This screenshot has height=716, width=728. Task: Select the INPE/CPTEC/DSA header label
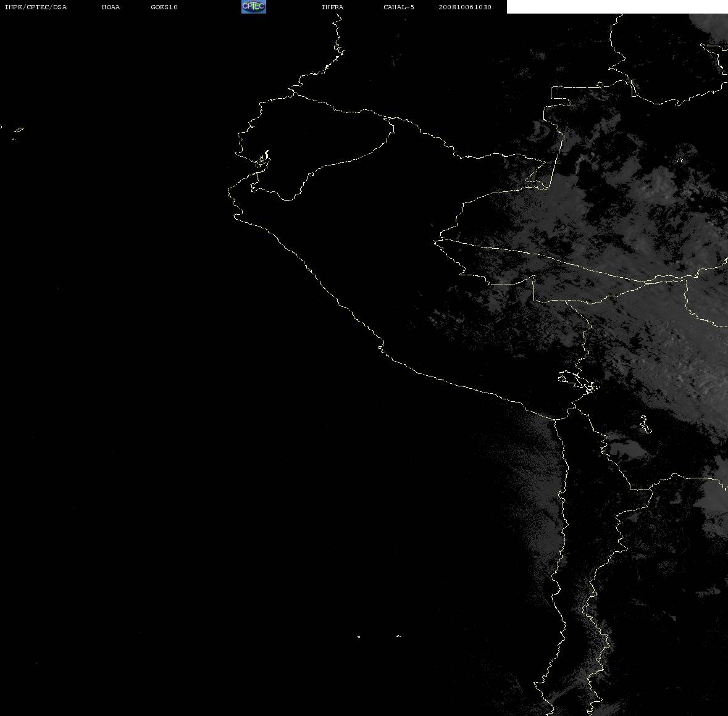click(x=35, y=7)
